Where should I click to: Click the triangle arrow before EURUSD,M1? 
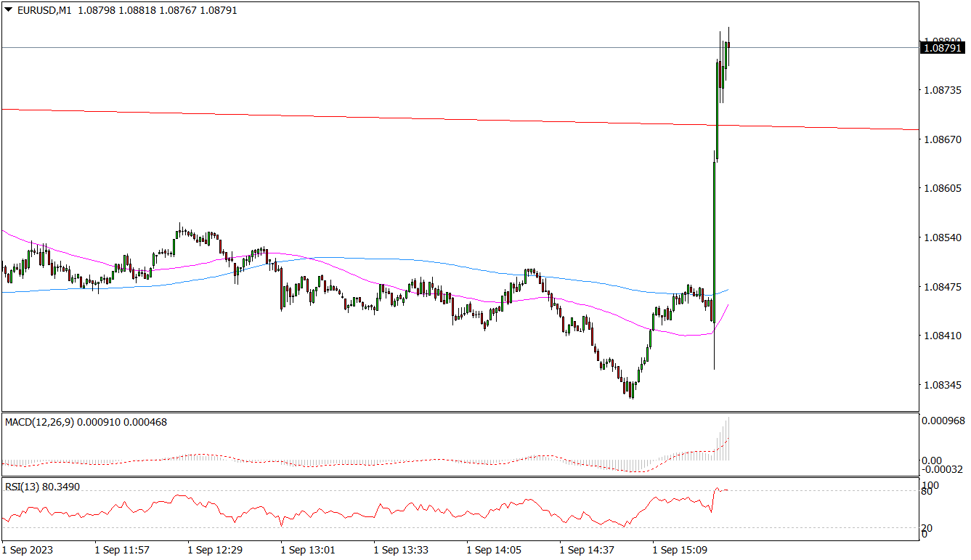[x=8, y=10]
